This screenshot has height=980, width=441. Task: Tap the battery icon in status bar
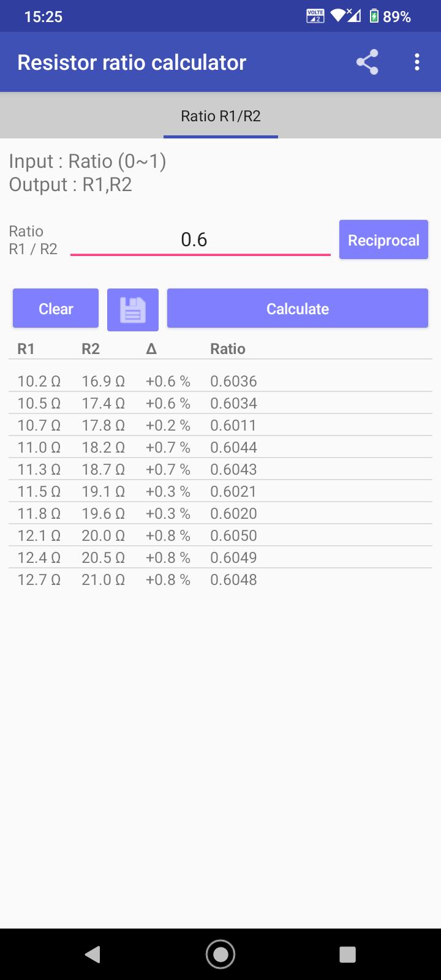click(374, 17)
